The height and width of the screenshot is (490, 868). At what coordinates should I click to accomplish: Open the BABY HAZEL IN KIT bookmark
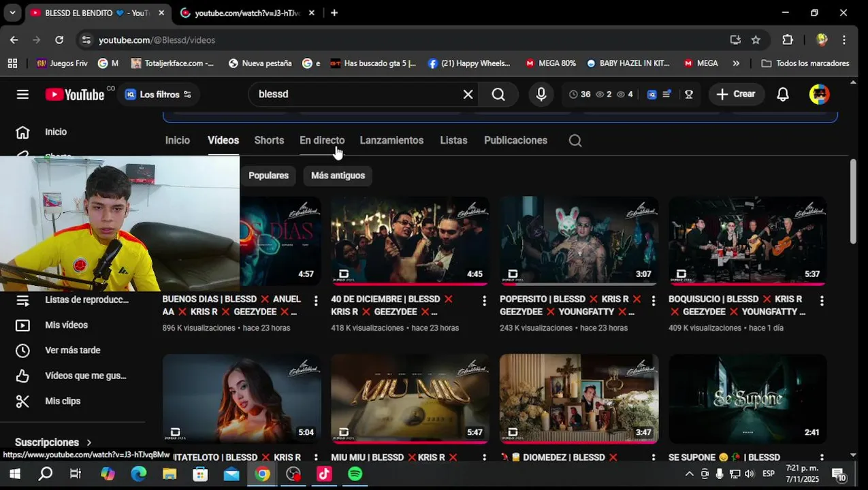pyautogui.click(x=628, y=63)
